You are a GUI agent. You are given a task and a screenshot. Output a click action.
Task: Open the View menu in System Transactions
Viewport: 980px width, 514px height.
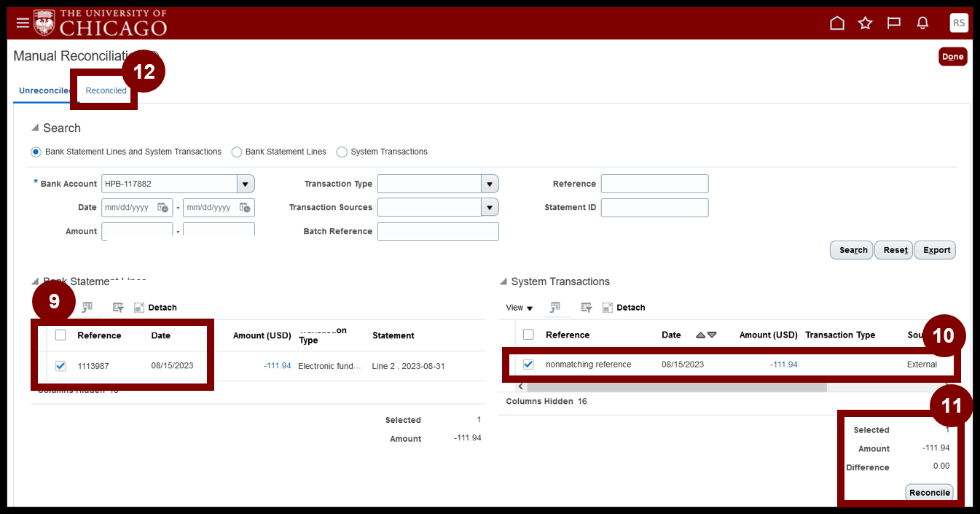520,308
